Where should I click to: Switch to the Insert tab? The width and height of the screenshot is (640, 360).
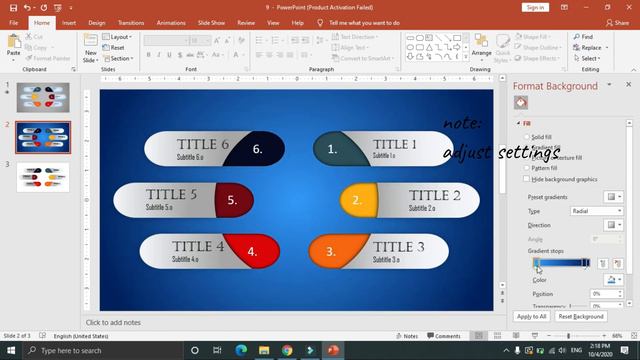click(69, 23)
